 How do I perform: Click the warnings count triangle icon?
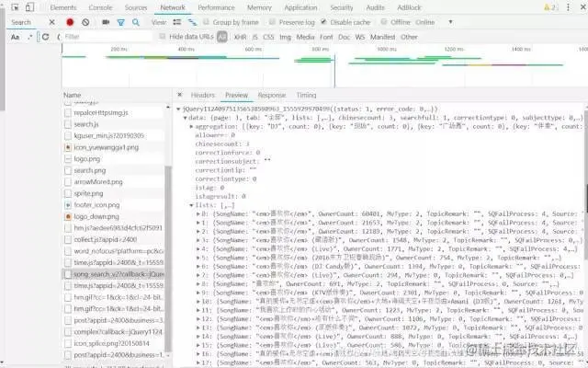click(547, 7)
